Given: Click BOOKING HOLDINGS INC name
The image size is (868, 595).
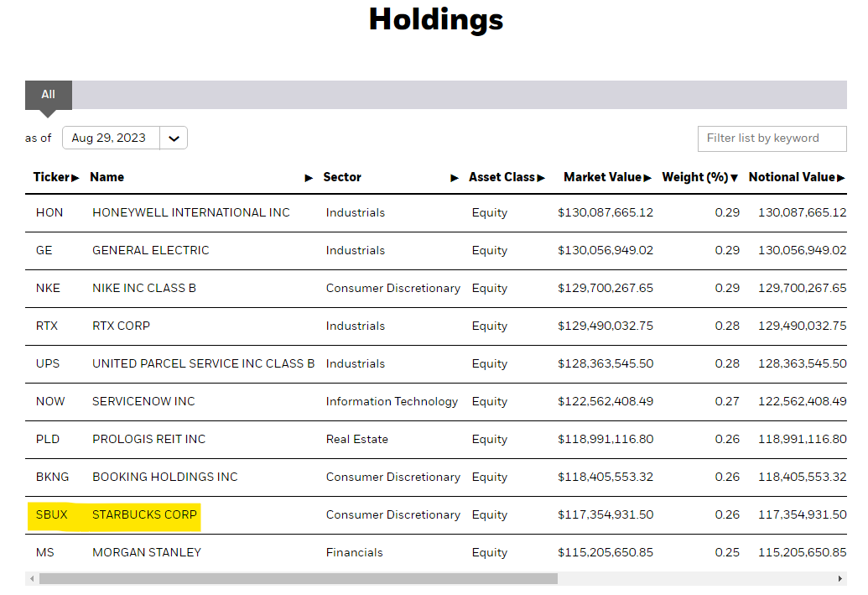Looking at the screenshot, I should [x=165, y=477].
